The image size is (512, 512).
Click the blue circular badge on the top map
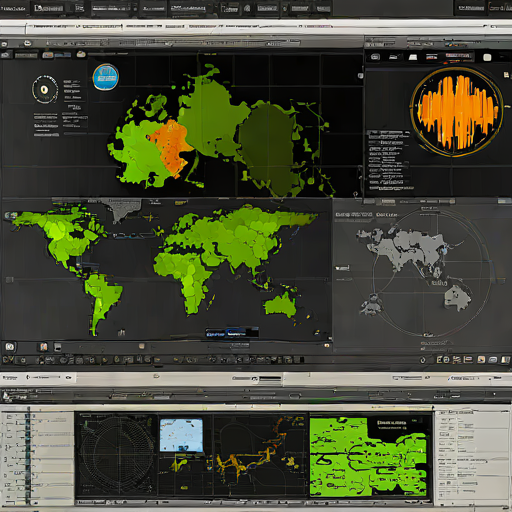pyautogui.click(x=106, y=77)
